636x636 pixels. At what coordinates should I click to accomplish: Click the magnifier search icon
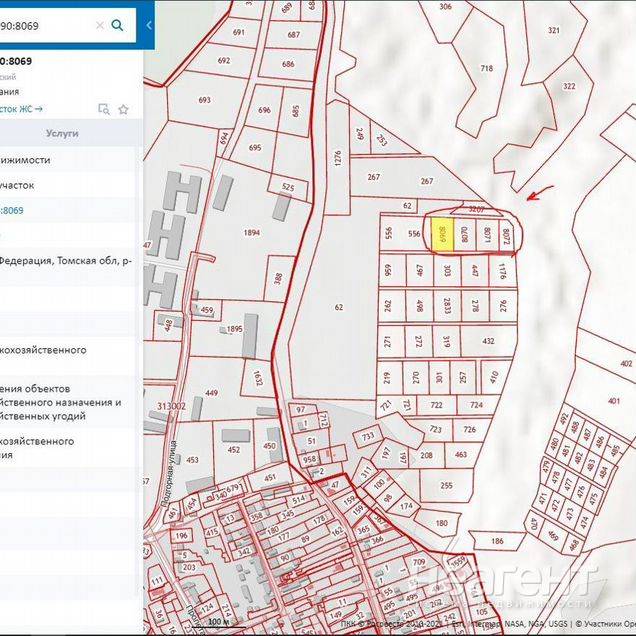[x=118, y=25]
